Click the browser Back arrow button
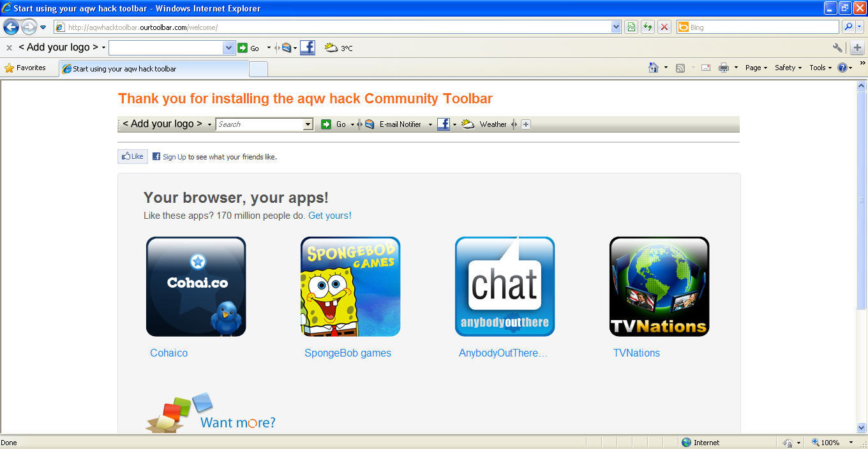868x449 pixels. pyautogui.click(x=11, y=27)
